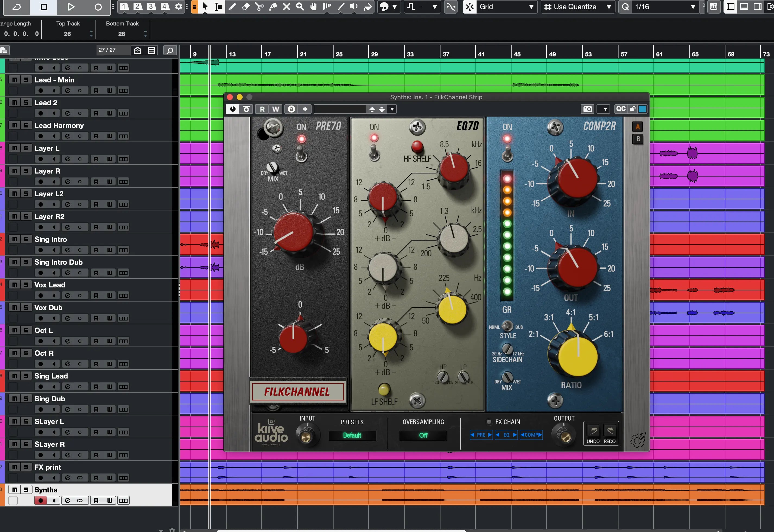774x532 pixels.
Task: Open workspace slot 1
Action: pyautogui.click(x=124, y=7)
